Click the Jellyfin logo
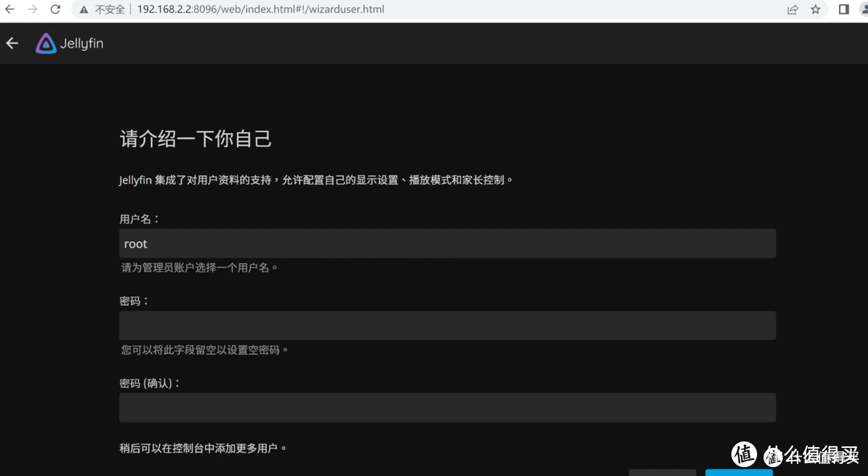Viewport: 868px width, 476px height. tap(70, 43)
